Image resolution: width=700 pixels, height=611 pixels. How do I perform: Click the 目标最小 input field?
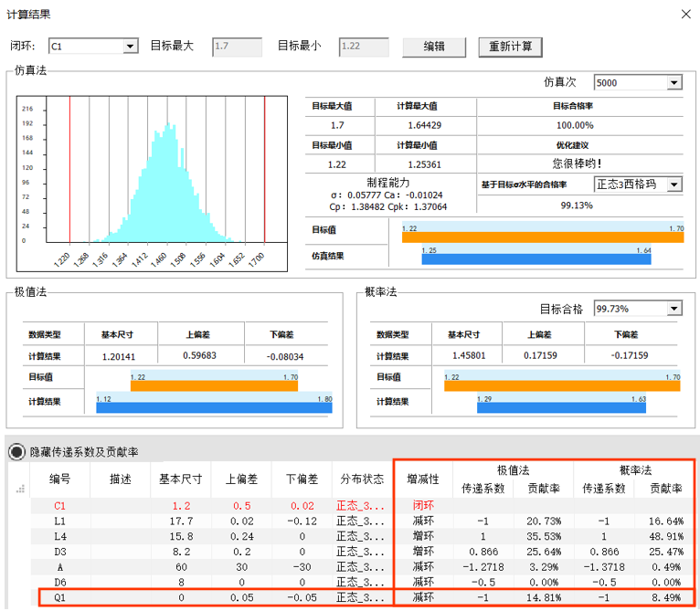[363, 46]
